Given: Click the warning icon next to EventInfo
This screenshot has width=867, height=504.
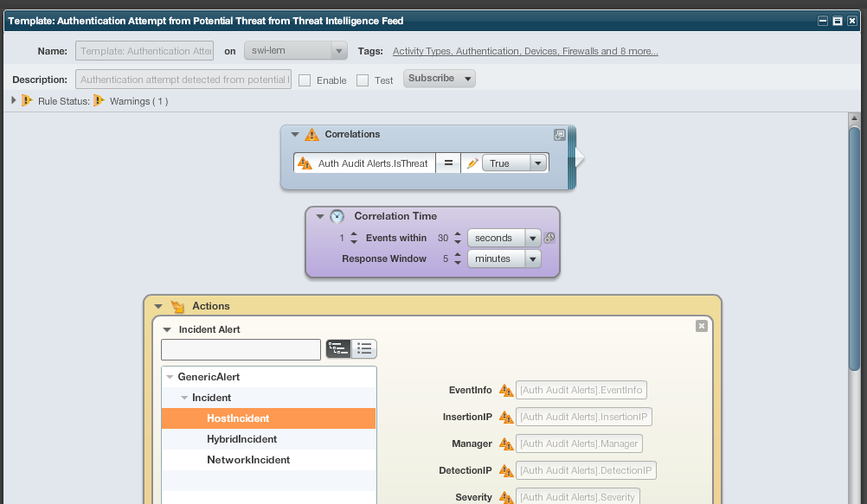Looking at the screenshot, I should click(506, 390).
